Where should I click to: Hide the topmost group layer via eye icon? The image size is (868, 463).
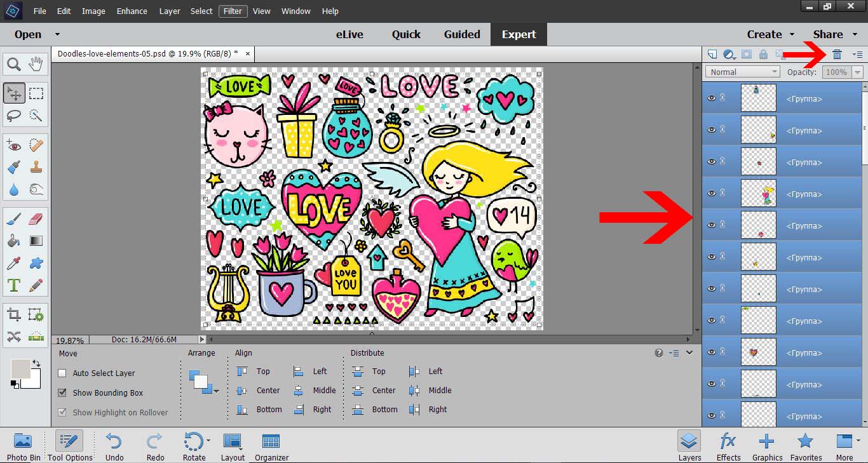point(712,98)
